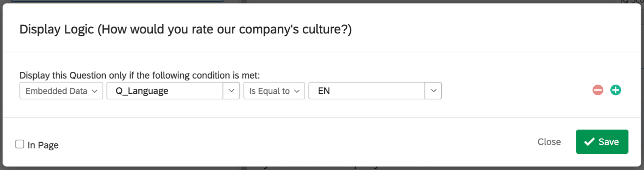The image size is (644, 170).
Task: Click the dialog footer area beside In Page
Action: point(265,143)
